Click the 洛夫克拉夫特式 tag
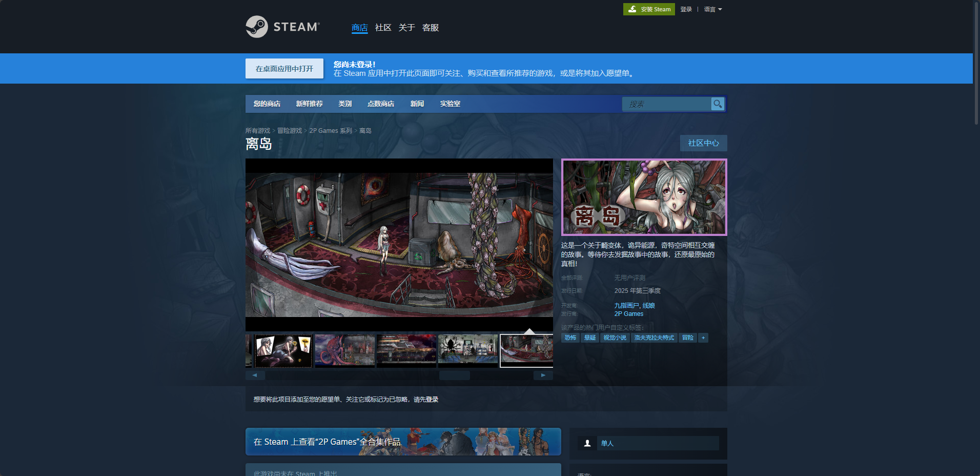 (654, 338)
